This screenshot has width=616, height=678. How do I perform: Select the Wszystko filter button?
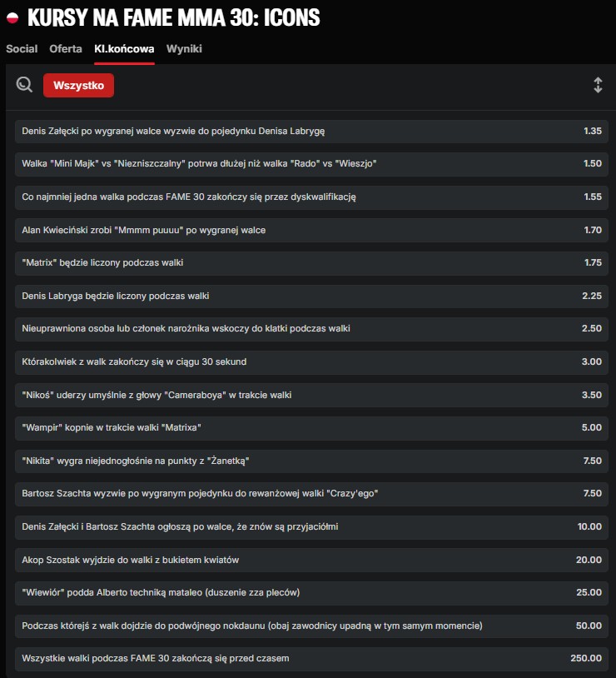[x=78, y=85]
